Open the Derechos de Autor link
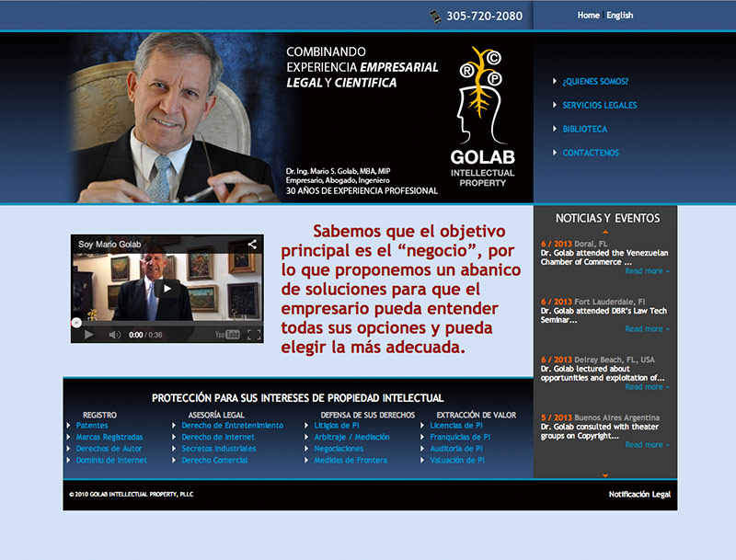Screen dimensions: 736x560 [x=109, y=449]
